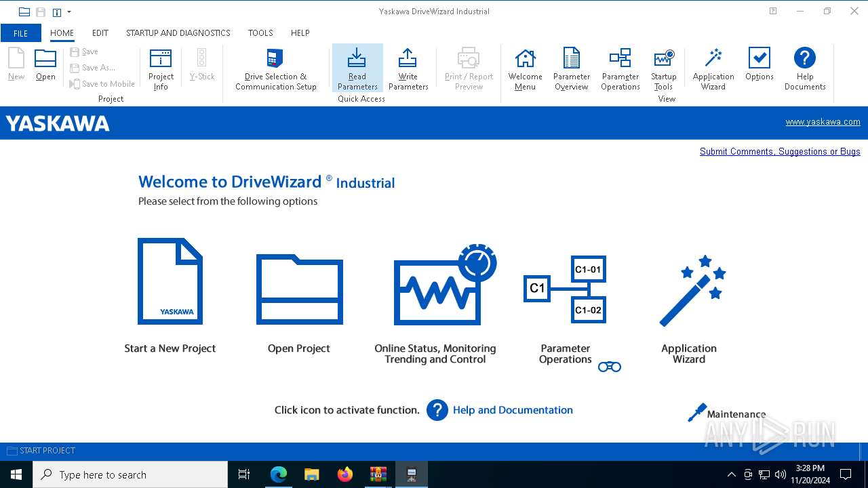Click the WinRAR taskbar icon
Image resolution: width=868 pixels, height=488 pixels.
click(378, 474)
